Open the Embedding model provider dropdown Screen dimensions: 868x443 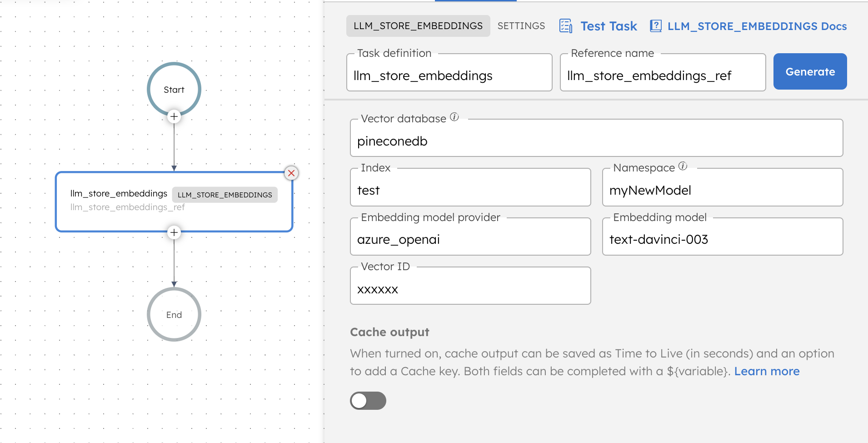coord(470,237)
